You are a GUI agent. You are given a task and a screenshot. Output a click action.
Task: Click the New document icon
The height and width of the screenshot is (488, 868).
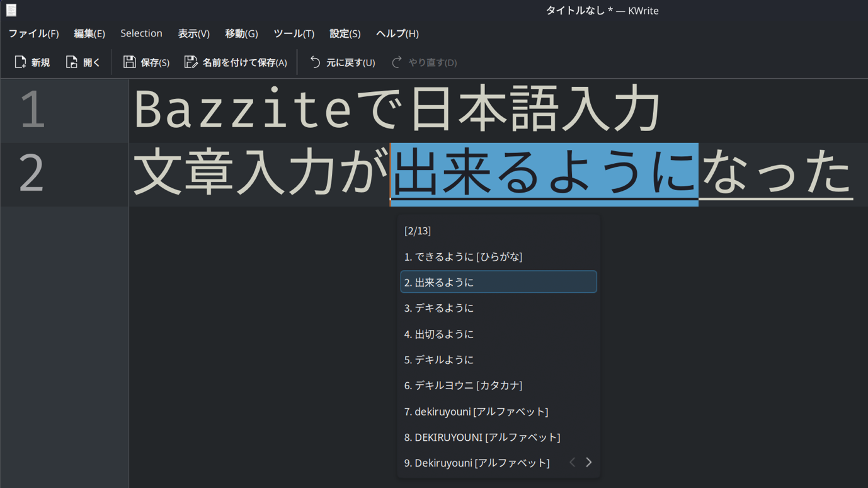point(20,62)
